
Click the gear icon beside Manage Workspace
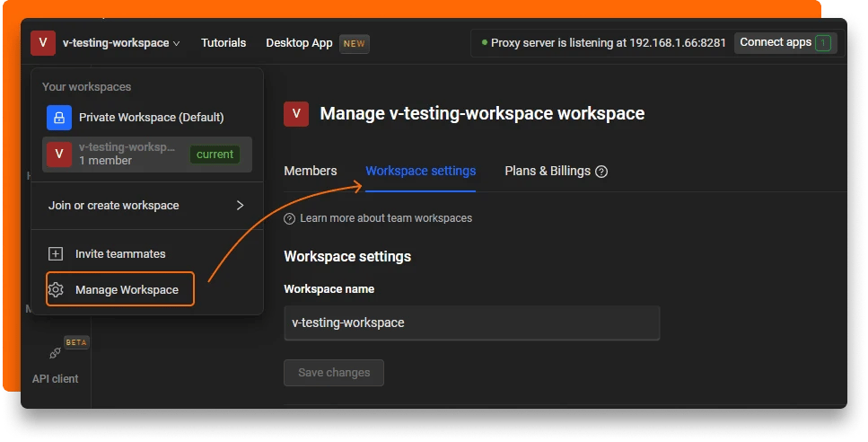point(57,289)
